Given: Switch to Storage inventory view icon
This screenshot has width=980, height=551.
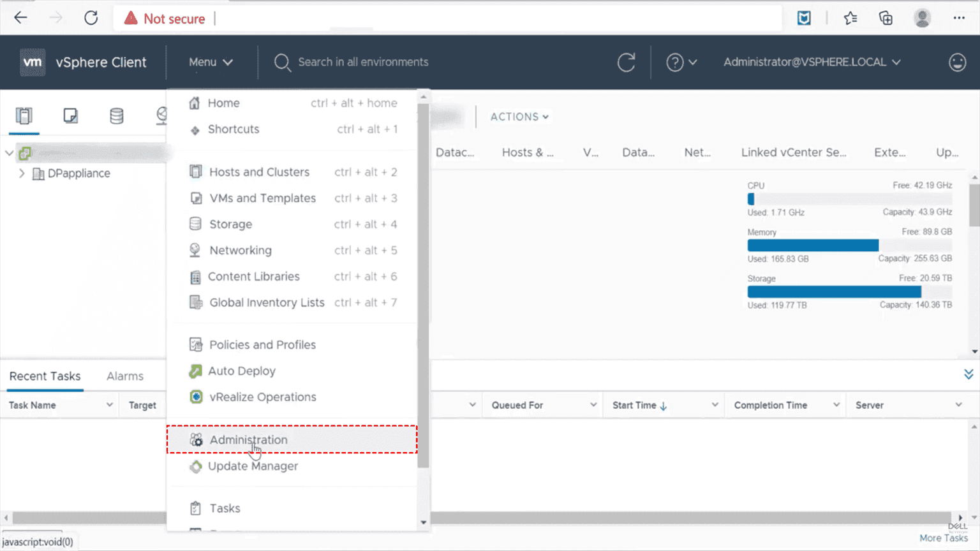Looking at the screenshot, I should pos(116,116).
